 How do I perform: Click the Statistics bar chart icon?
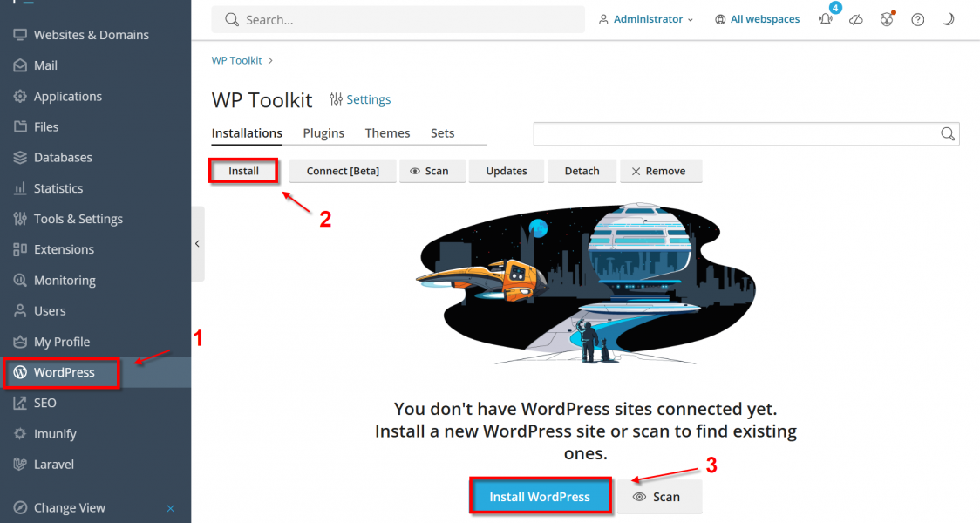click(20, 188)
